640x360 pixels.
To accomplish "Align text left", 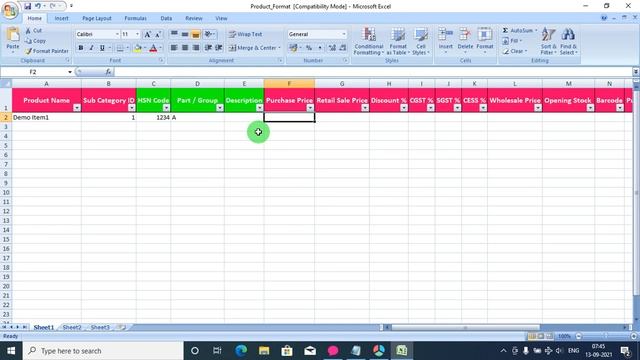I will click(x=174, y=48).
